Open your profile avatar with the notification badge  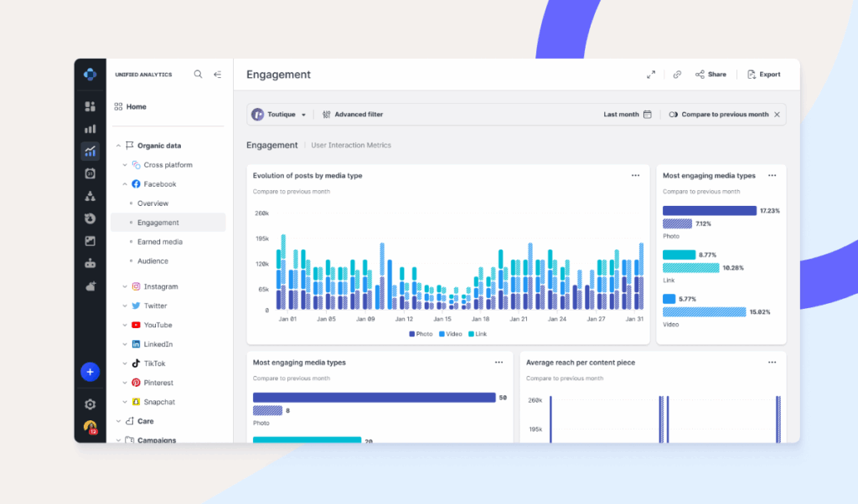point(90,428)
